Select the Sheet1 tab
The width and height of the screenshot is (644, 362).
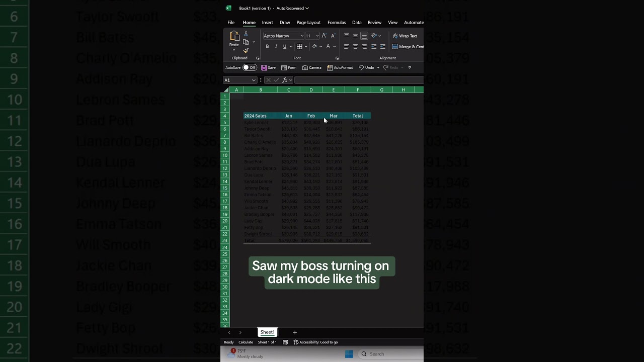point(267,332)
